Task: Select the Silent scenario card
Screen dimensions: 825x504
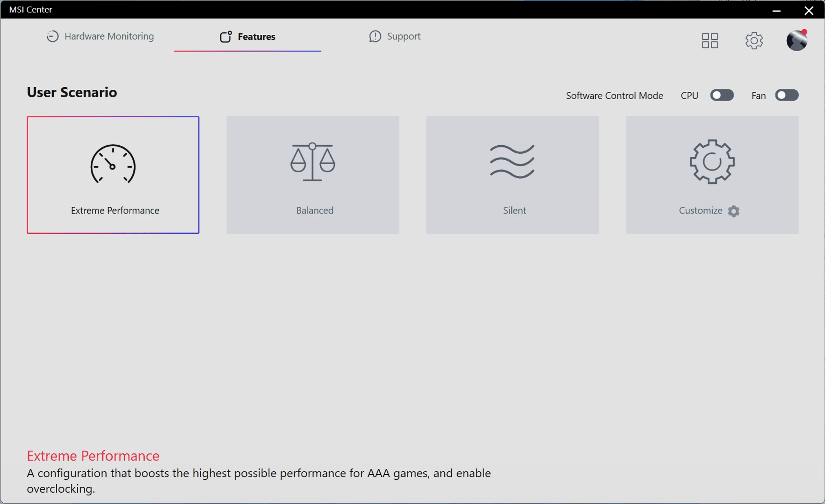Action: click(512, 175)
